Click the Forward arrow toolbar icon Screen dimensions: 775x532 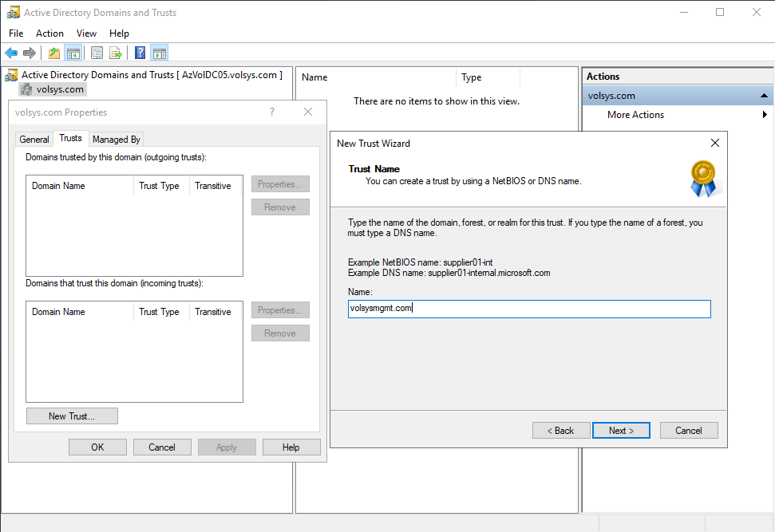30,53
